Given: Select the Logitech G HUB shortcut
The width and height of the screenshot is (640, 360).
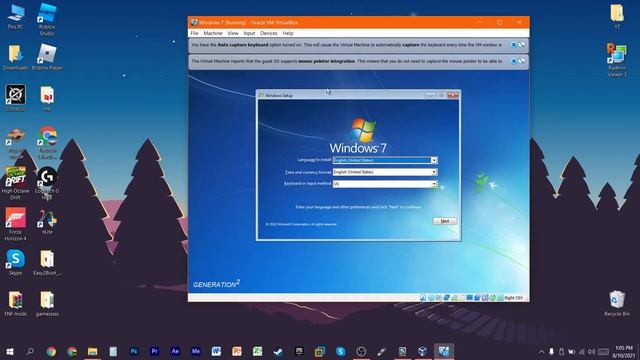Looking at the screenshot, I should (x=47, y=182).
